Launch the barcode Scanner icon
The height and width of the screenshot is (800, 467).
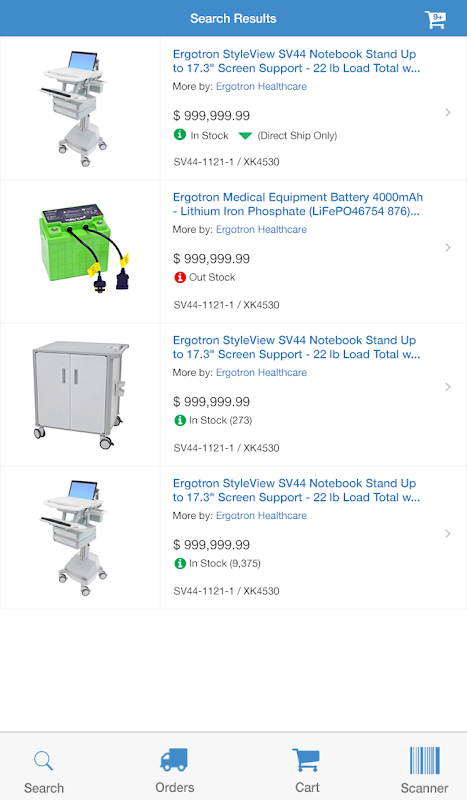pyautogui.click(x=425, y=761)
